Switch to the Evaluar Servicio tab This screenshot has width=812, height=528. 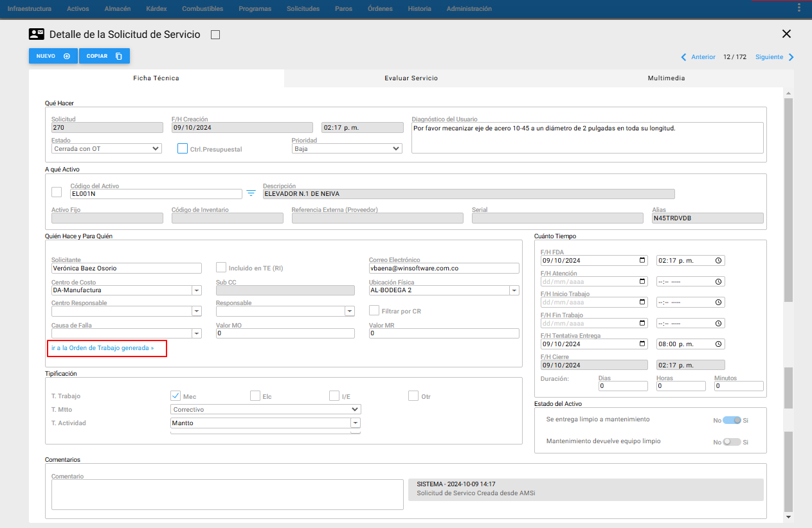(411, 78)
